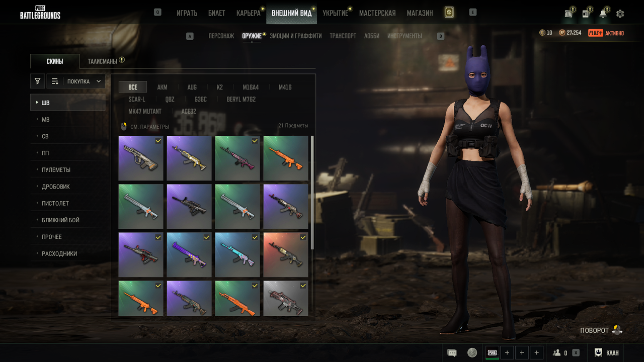Viewport: 644px width, 362px height.
Task: Toggle checkmark on the purple rifle skin
Action: (206, 237)
